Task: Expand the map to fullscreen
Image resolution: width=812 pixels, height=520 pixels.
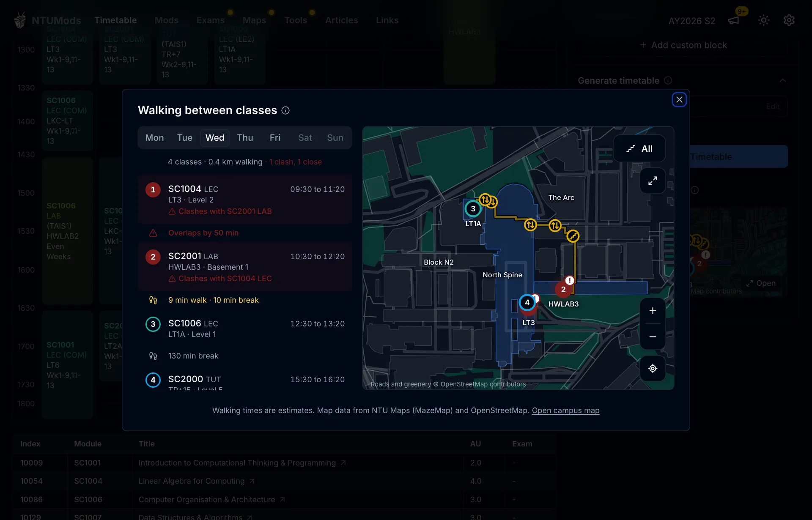Action: click(x=653, y=181)
